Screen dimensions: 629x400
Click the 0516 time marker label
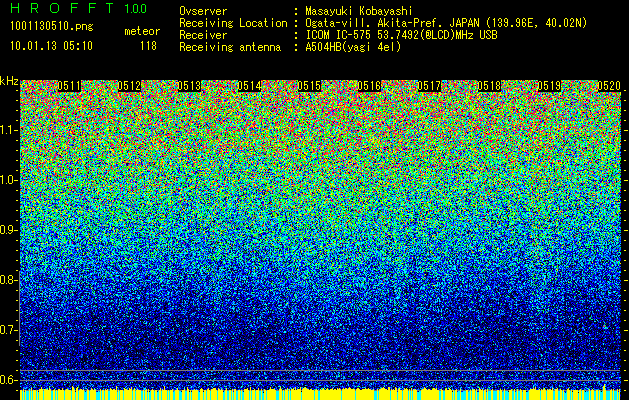[369, 86]
